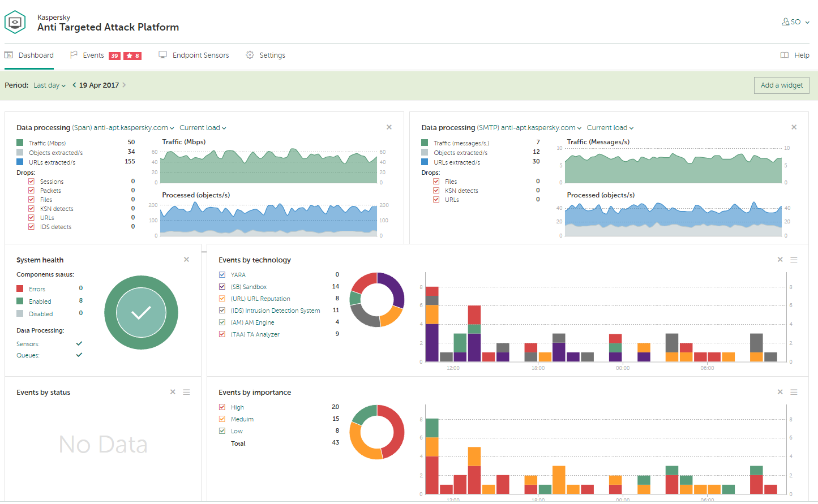Viewport: 818px width, 504px height.
Task: Click the Events flag icon
Action: [x=74, y=55]
